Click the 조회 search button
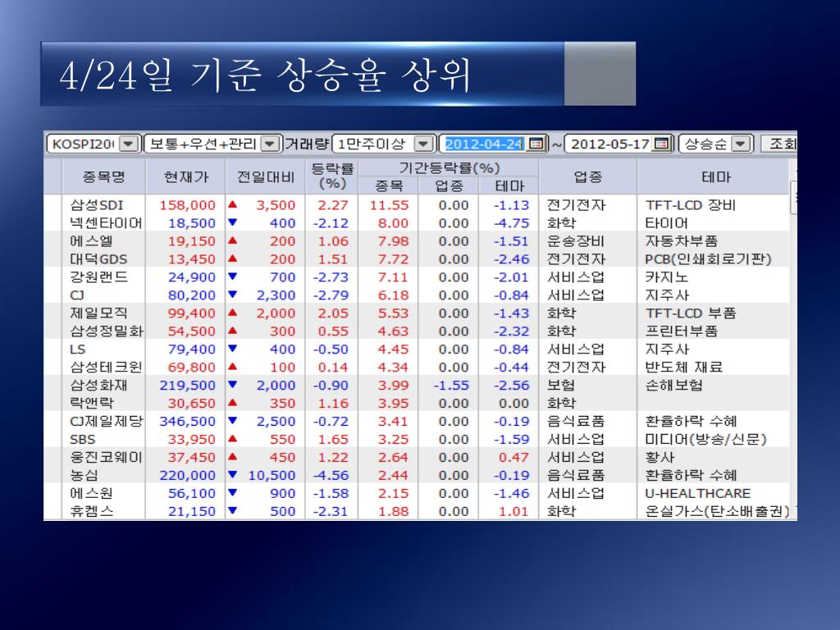The height and width of the screenshot is (630, 840). (x=780, y=144)
